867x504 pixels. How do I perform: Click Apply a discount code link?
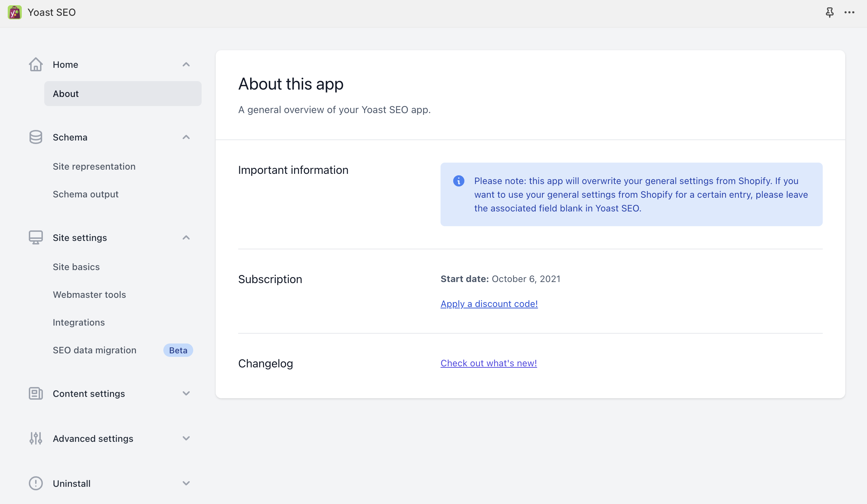[489, 304]
